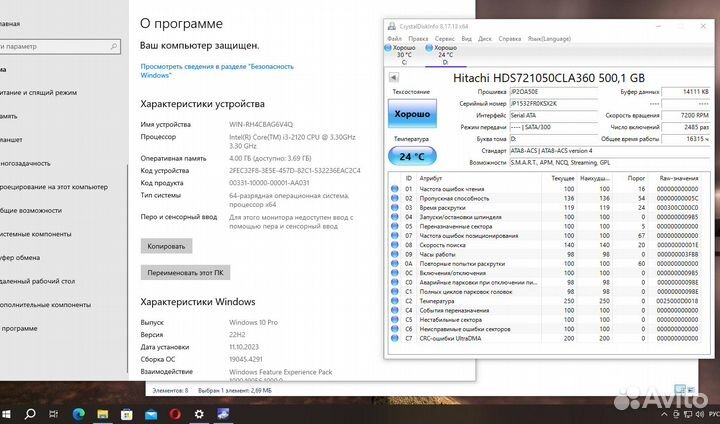Image resolution: width=720 pixels, height=424 pixels.
Task: Open the Справка menu in CrystalDiskInfo
Action: coord(510,39)
